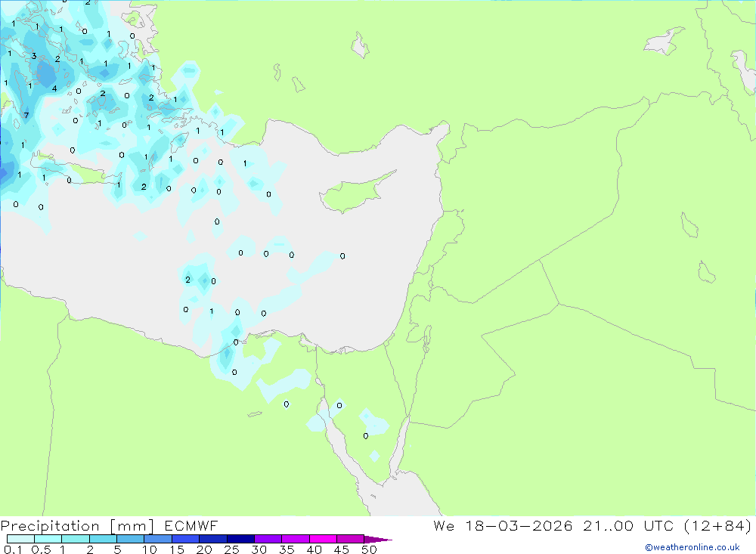Click the legend scale label '0.1'
Image resolution: width=756 pixels, height=554 pixels.
[x=12, y=549]
